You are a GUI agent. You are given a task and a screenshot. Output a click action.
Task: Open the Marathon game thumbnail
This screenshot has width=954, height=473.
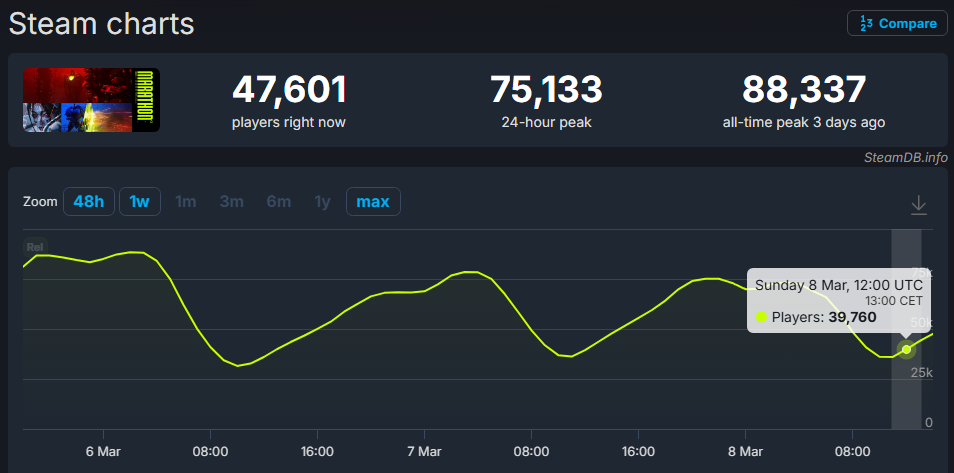[91, 100]
